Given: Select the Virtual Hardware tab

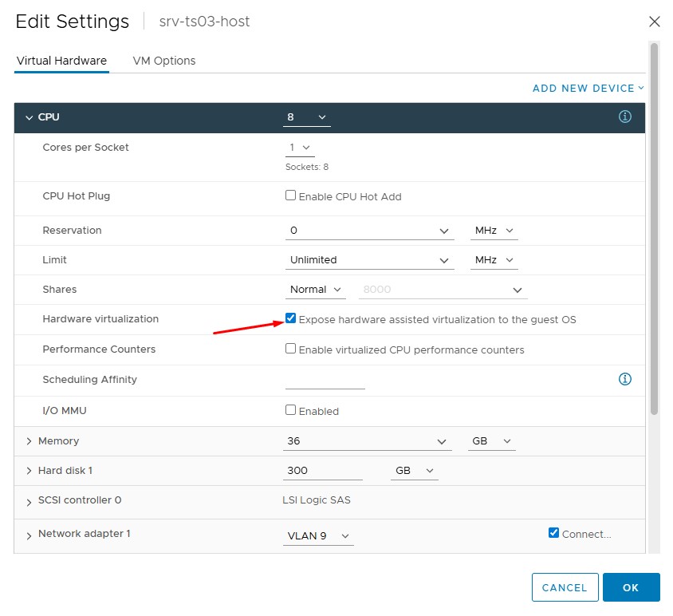Looking at the screenshot, I should click(61, 61).
